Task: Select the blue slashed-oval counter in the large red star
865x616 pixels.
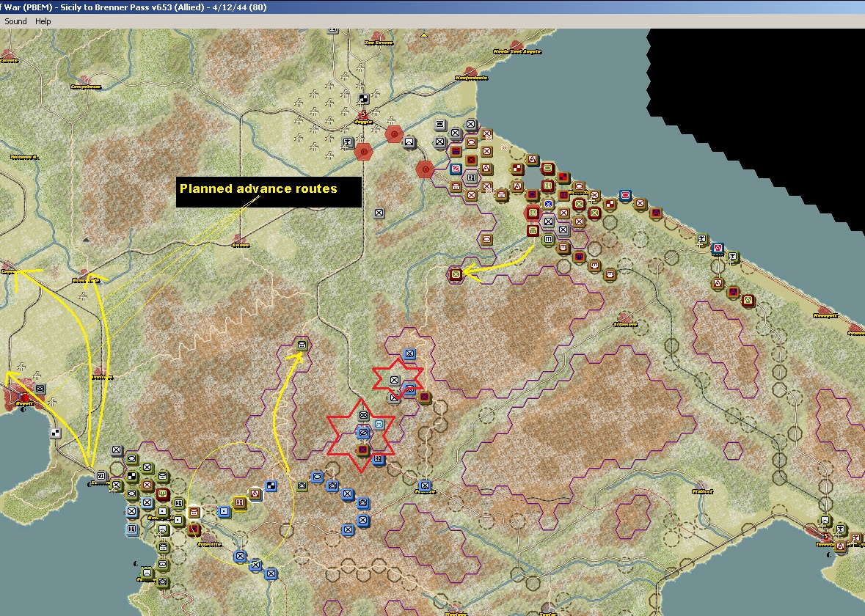Action: click(x=363, y=433)
